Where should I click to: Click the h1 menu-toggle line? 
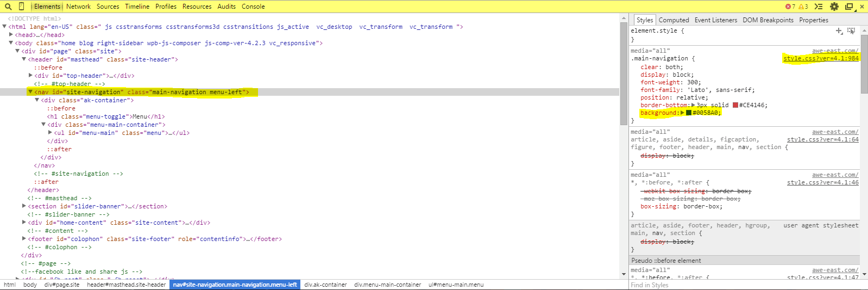106,116
